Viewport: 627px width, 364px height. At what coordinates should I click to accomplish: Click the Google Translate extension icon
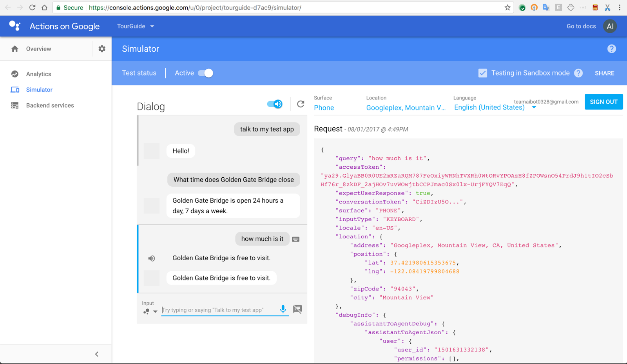[546, 7]
